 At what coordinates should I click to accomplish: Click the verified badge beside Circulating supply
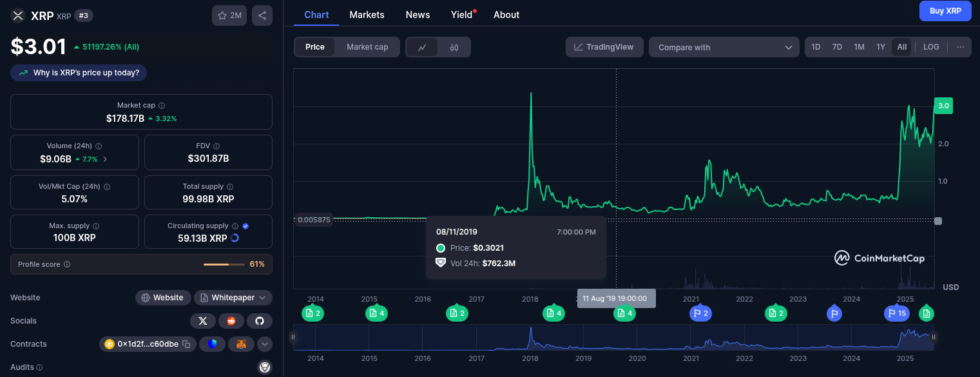click(245, 226)
